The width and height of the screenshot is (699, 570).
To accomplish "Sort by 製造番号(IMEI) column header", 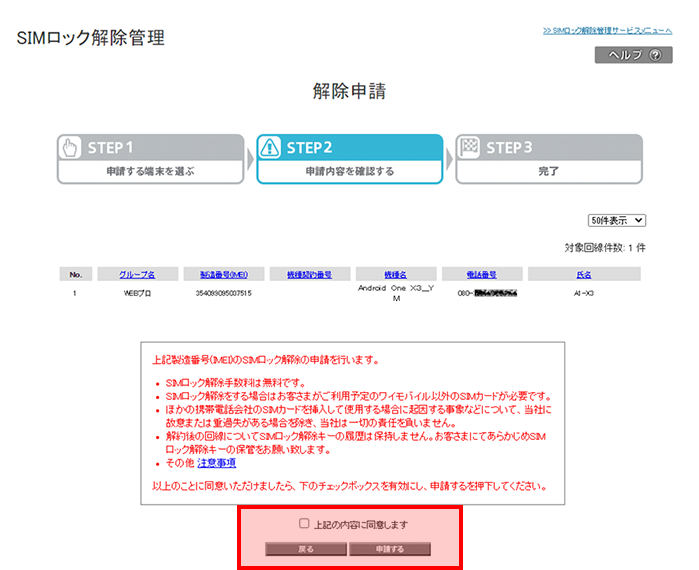I will (x=223, y=274).
